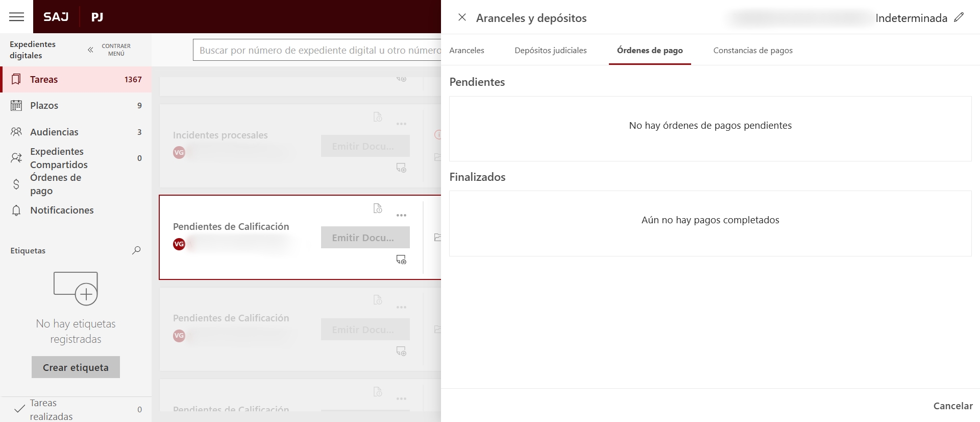Close the Aranceles y depósitos panel
The height and width of the screenshot is (422, 980).
click(x=462, y=17)
